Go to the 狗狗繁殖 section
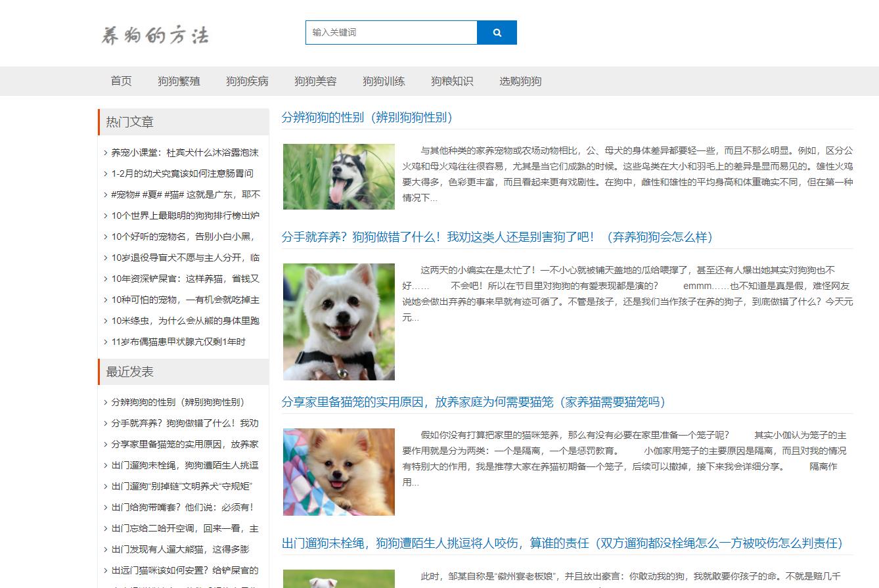This screenshot has height=588, width=879. [x=179, y=81]
